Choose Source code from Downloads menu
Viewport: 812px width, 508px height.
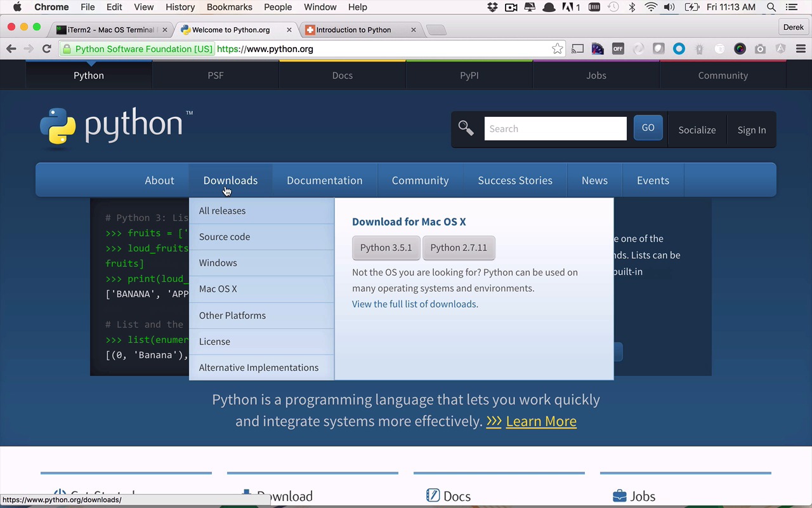click(x=261, y=237)
